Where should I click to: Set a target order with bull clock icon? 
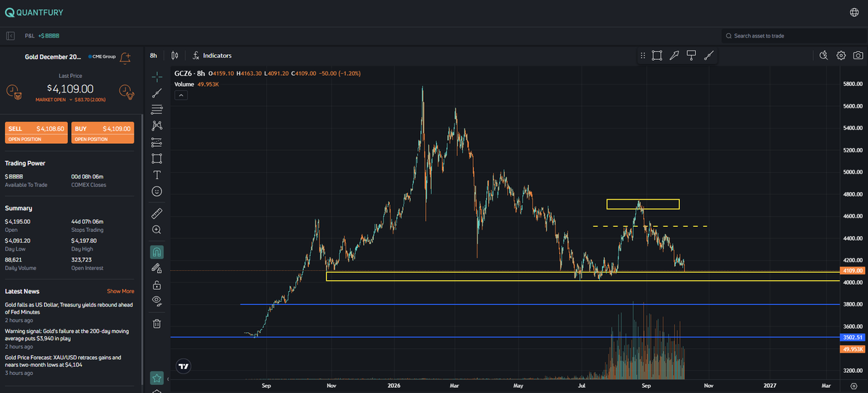126,91
